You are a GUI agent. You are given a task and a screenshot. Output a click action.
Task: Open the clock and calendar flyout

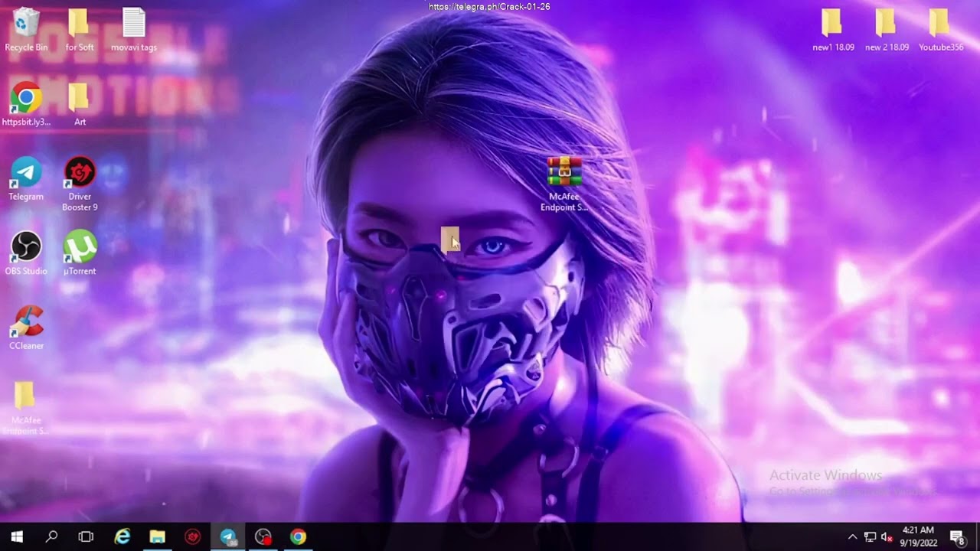pos(919,536)
